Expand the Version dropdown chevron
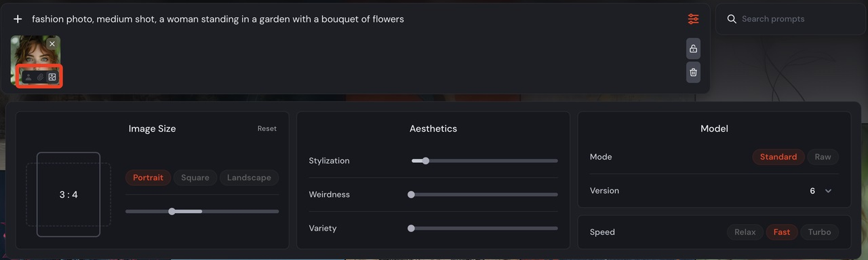Viewport: 868px width, 260px height. point(828,191)
